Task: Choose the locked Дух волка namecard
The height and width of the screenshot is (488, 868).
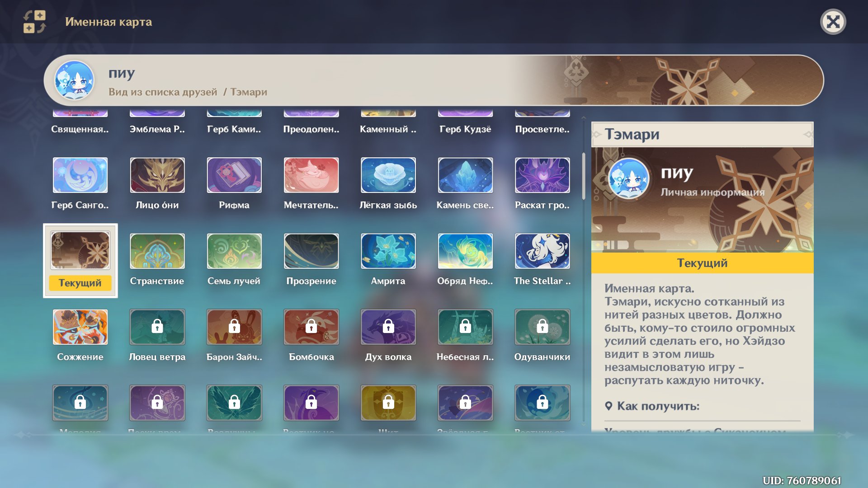Action: coord(388,327)
